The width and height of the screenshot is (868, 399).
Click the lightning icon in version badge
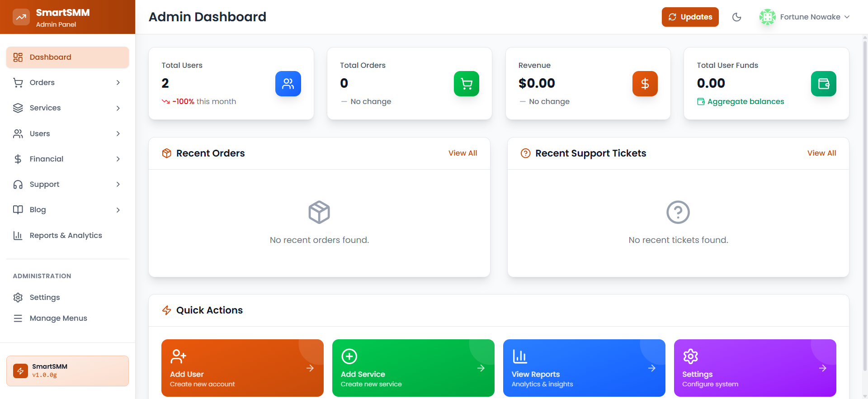coord(20,371)
